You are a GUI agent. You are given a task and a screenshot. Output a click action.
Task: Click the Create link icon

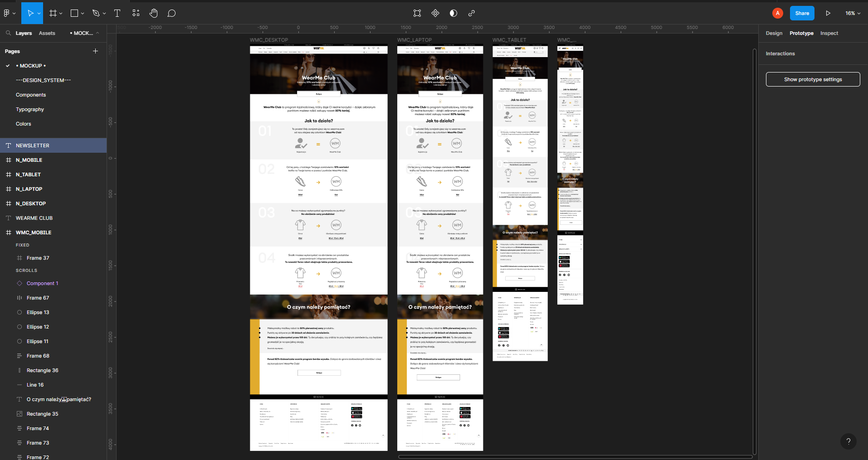(x=472, y=13)
